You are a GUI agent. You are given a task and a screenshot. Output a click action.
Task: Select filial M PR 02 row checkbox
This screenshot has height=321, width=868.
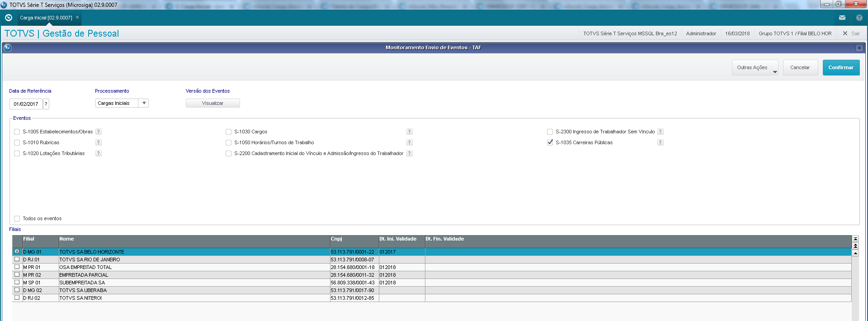[17, 275]
